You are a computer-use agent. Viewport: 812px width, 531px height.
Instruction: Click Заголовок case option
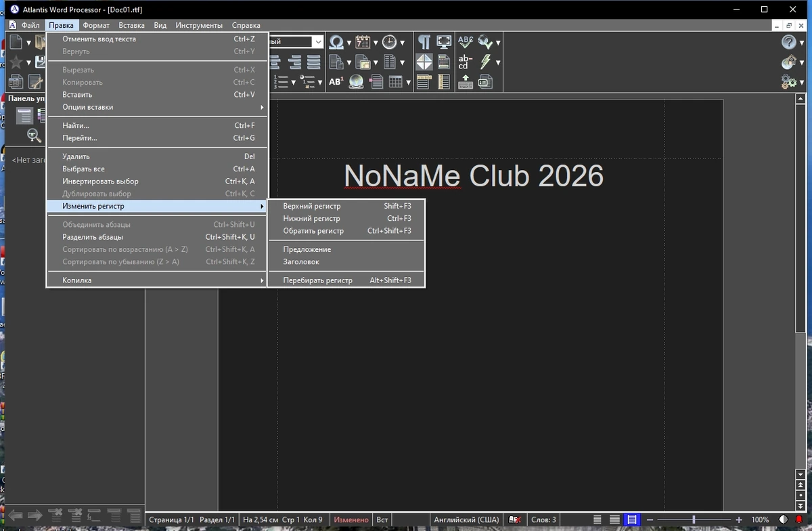pyautogui.click(x=301, y=261)
